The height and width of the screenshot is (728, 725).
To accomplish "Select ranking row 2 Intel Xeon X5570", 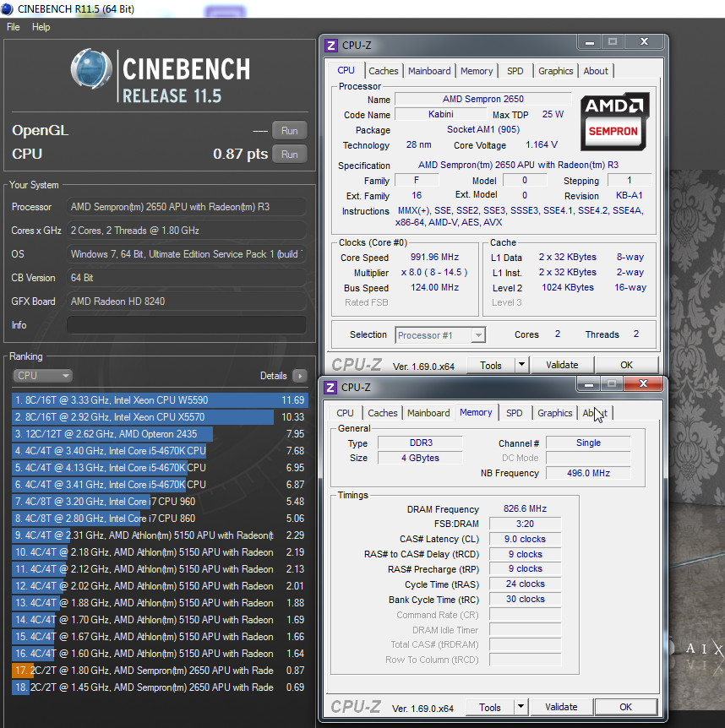I will (160, 417).
